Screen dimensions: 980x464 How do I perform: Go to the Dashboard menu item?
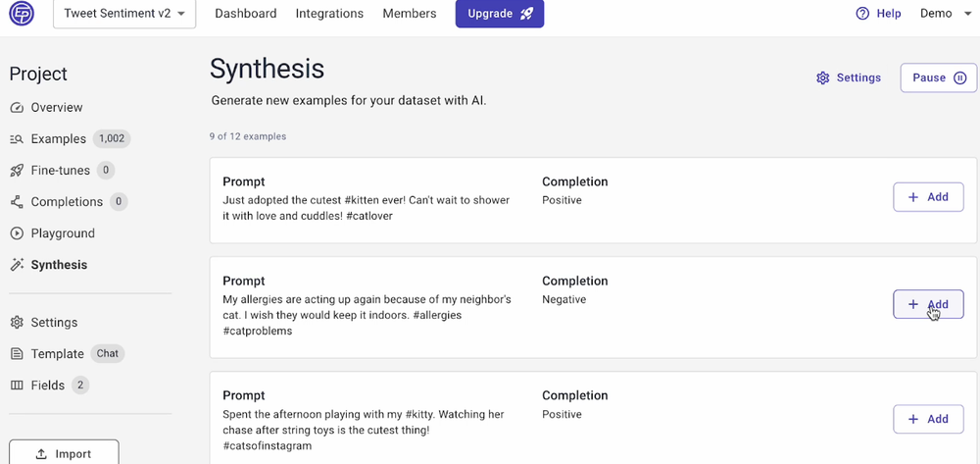point(246,14)
